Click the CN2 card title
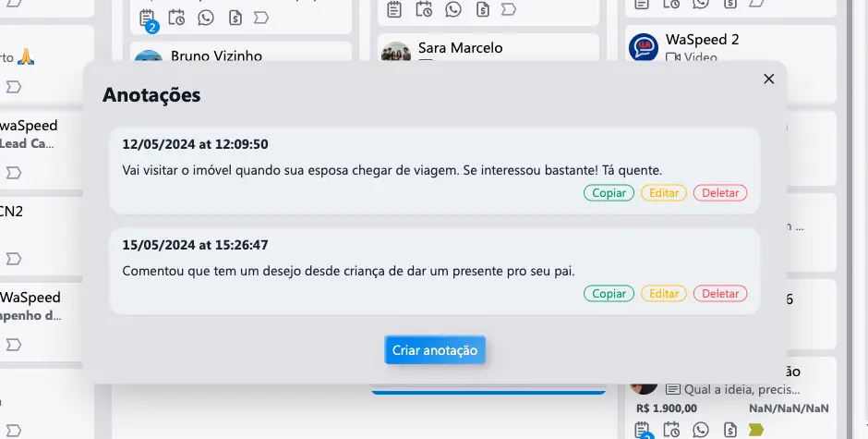Viewport: 868px width, 439px height. click(x=11, y=212)
